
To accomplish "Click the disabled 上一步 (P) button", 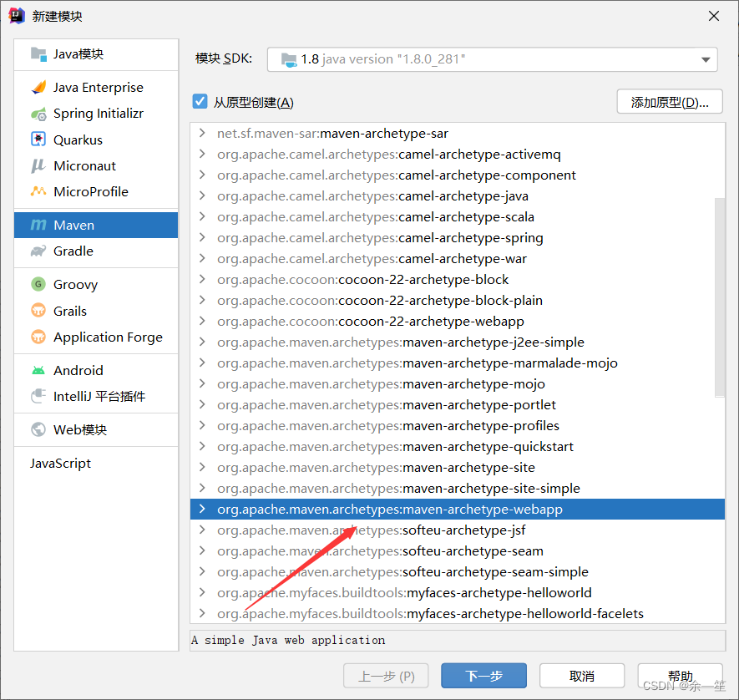I will (x=386, y=676).
